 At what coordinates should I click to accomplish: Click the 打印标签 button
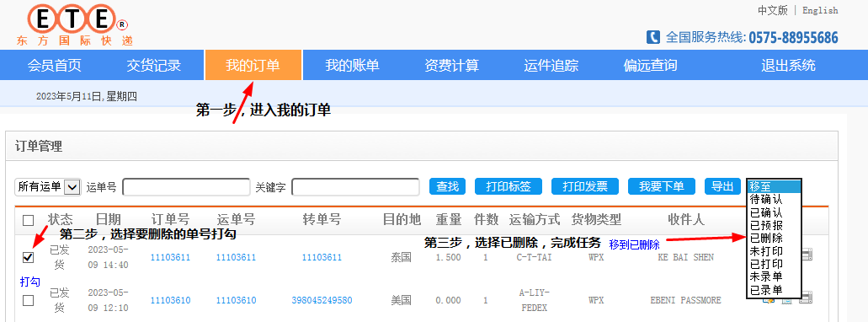[x=509, y=187]
